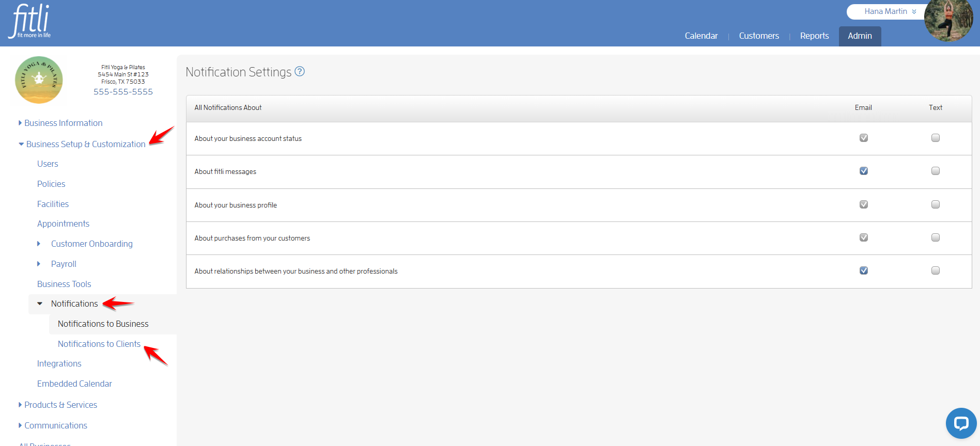
Task: Collapse Business Setup & Customization section
Action: pos(82,144)
